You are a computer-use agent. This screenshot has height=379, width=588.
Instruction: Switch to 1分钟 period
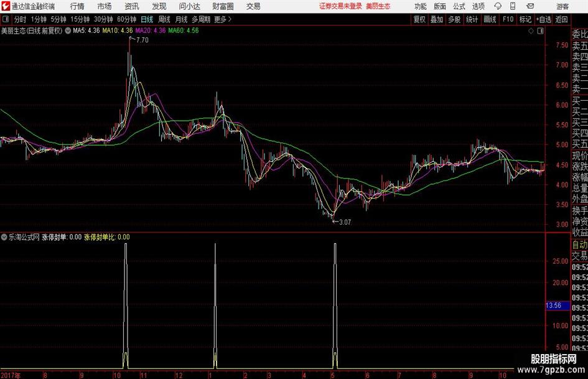(x=39, y=19)
